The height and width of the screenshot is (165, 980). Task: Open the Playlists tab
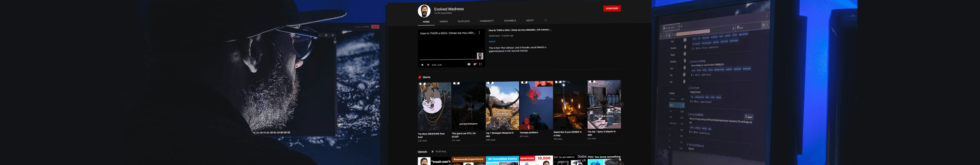tap(464, 21)
